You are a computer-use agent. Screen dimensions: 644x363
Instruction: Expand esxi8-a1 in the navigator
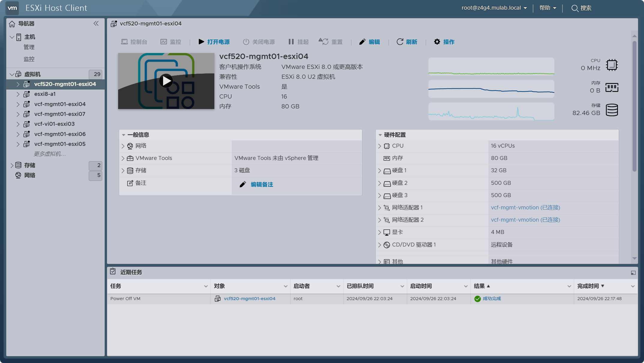coord(18,94)
